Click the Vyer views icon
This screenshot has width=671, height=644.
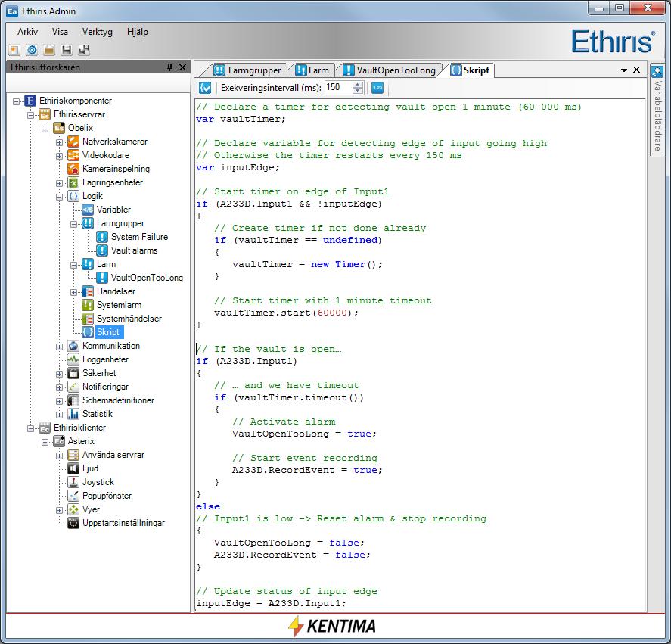pos(73,509)
